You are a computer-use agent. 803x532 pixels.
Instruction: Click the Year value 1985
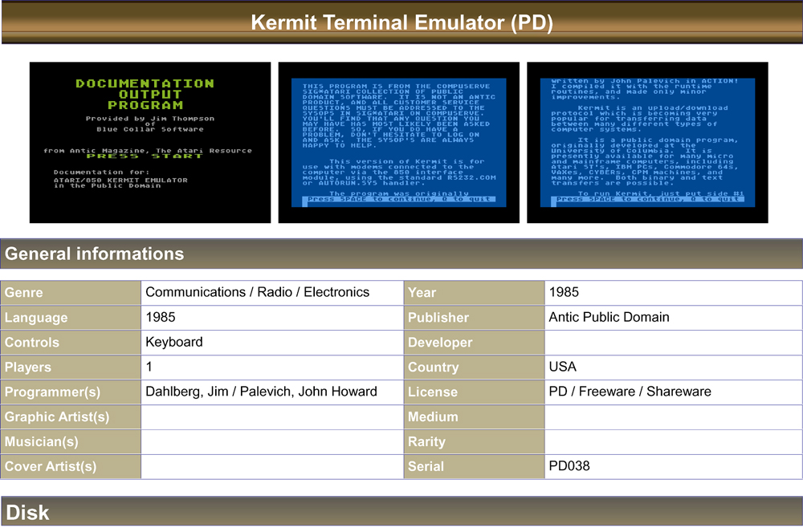[564, 293]
